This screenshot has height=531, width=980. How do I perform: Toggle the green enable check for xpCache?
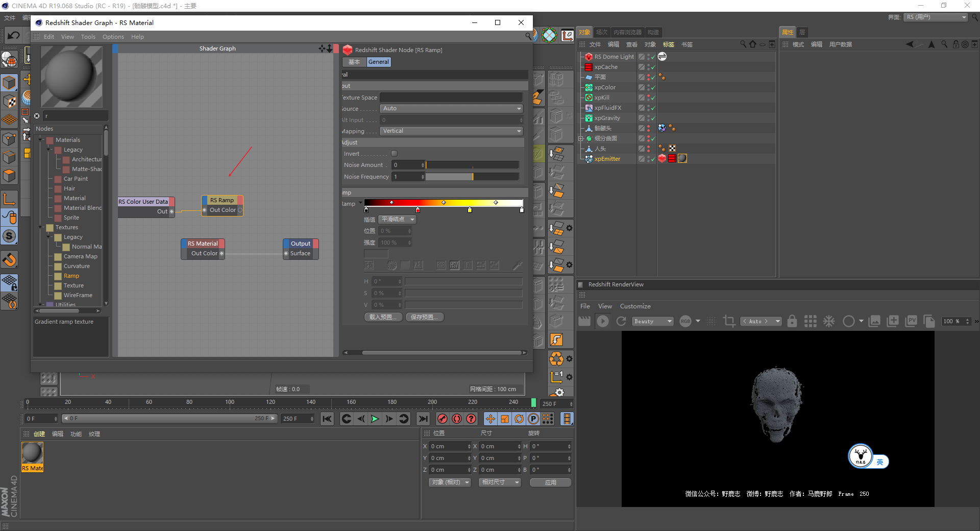point(653,67)
